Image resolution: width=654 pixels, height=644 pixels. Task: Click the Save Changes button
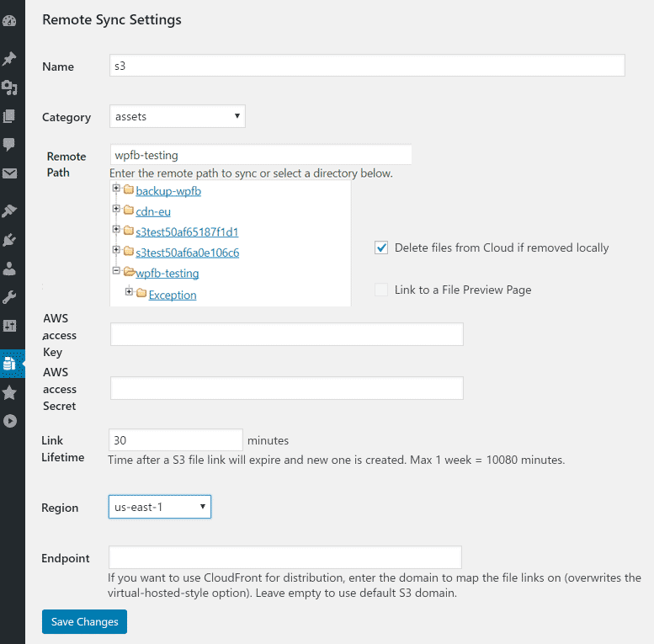[84, 621]
